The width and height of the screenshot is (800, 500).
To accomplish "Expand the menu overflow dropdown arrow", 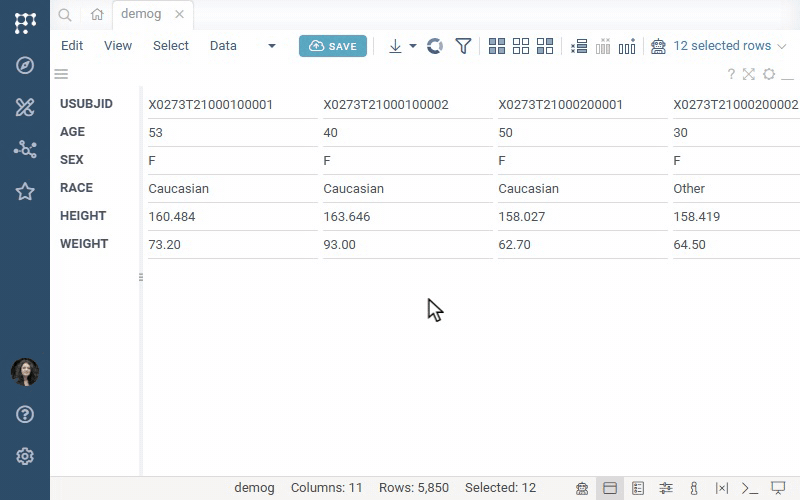I will 272,46.
